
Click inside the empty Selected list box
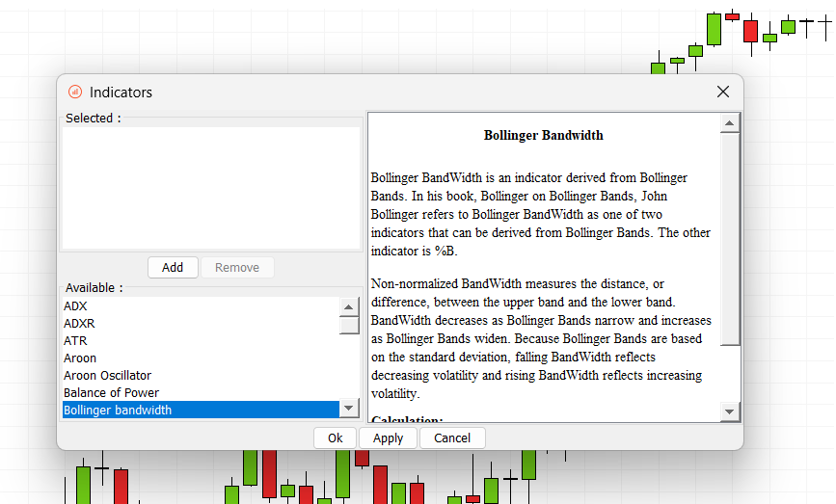click(211, 188)
